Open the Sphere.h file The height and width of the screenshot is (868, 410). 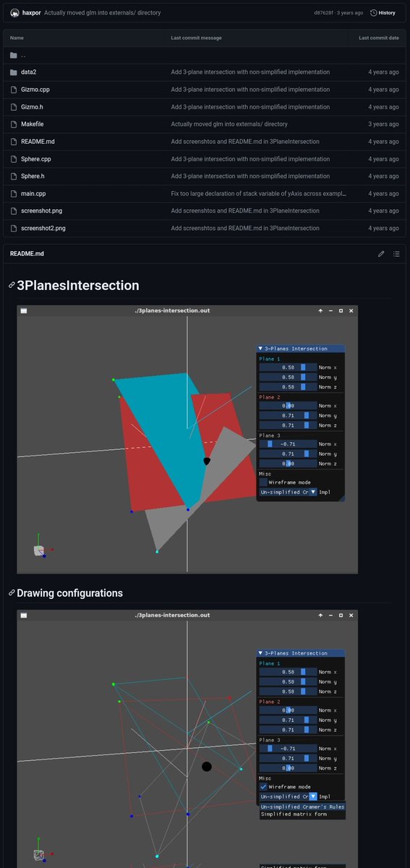pos(33,176)
